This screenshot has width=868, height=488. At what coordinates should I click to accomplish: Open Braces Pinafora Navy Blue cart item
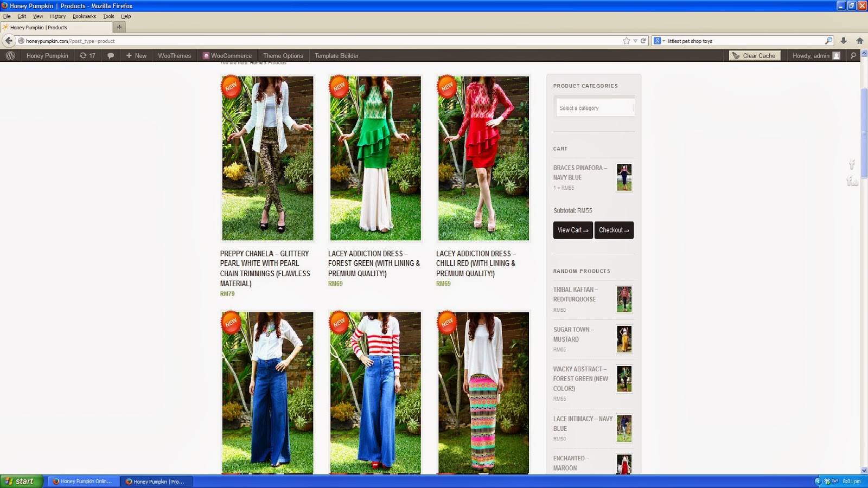click(x=580, y=172)
